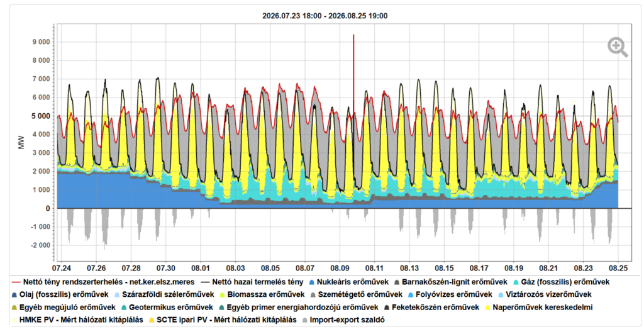The height and width of the screenshot is (334, 644).
Task: Click the Feketekőszén erőművek legend marker
Action: 387,308
